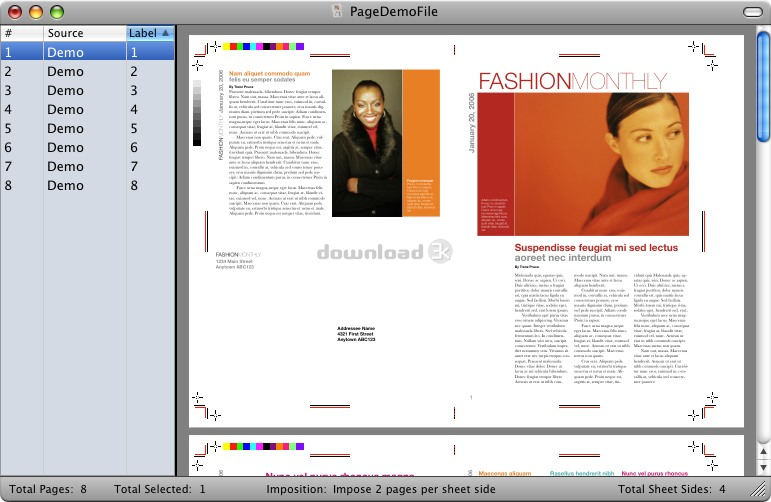Close the PageDemoFile window with red button

coord(15,12)
